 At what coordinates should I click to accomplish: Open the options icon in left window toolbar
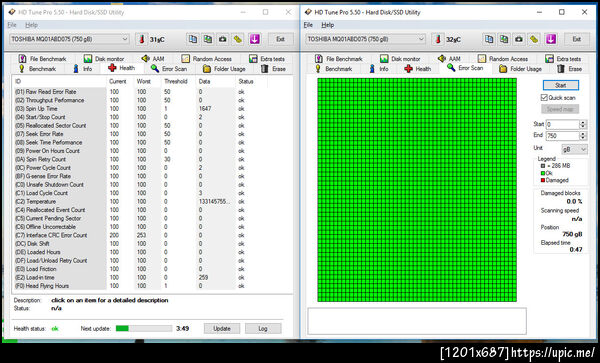(x=238, y=39)
